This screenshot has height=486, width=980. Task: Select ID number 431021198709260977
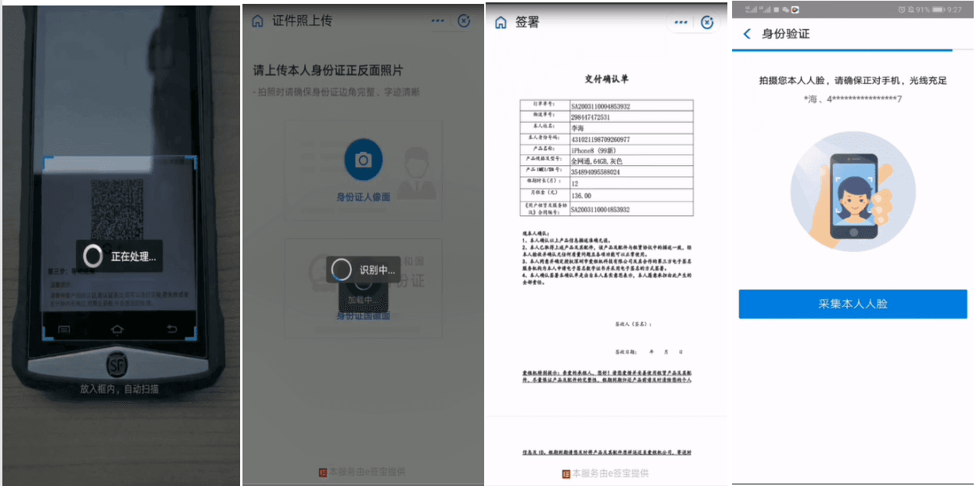(600, 139)
